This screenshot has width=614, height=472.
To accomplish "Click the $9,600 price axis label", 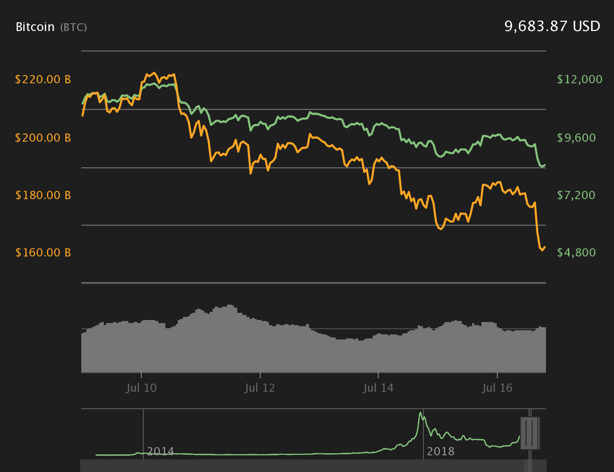I will (x=576, y=138).
